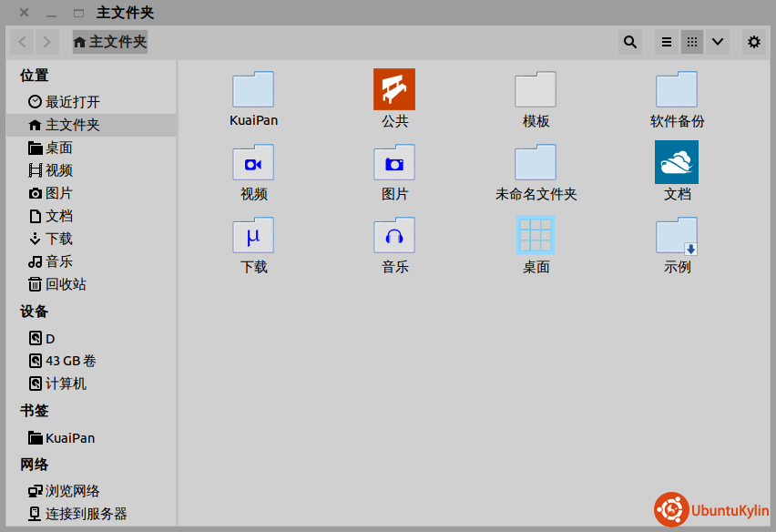
Task: Open the settings gear menu
Action: (753, 42)
